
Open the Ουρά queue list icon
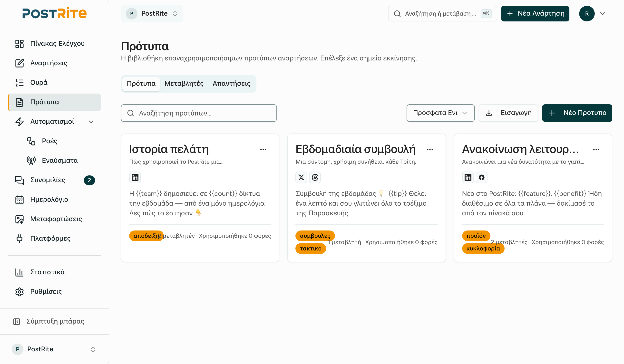coord(19,83)
